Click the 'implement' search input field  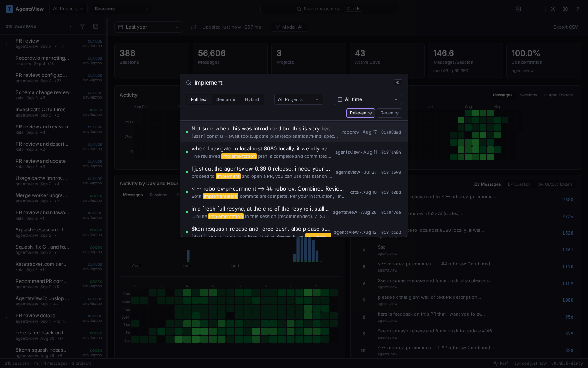click(292, 83)
